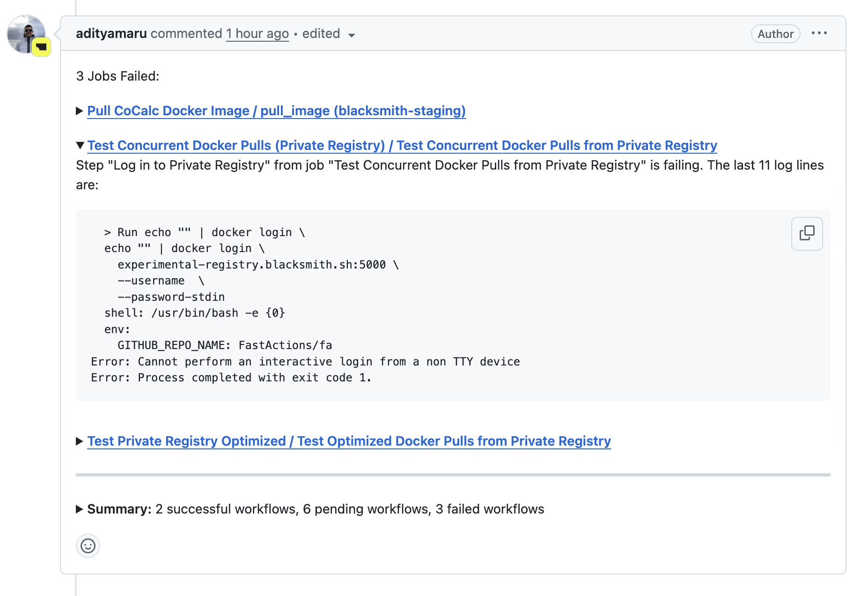Open Pull CoCalc Docker Image job link
This screenshot has height=596, width=868.
tap(276, 111)
